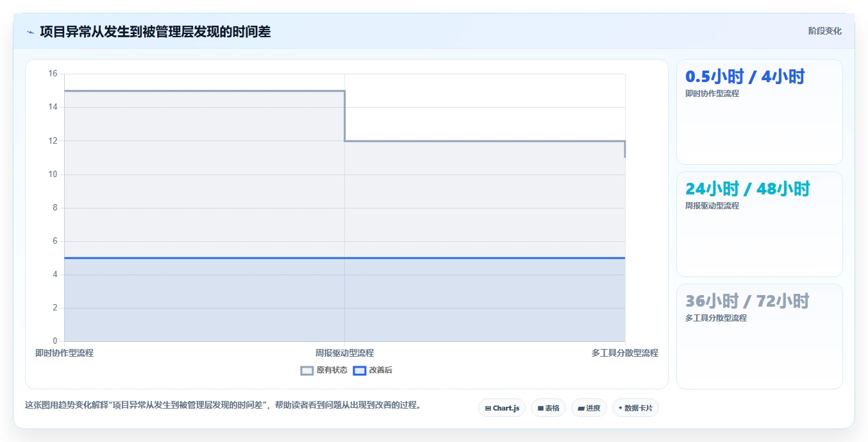Image resolution: width=868 pixels, height=442 pixels.
Task: Toggle the 原有状态 legend label text
Action: click(332, 370)
